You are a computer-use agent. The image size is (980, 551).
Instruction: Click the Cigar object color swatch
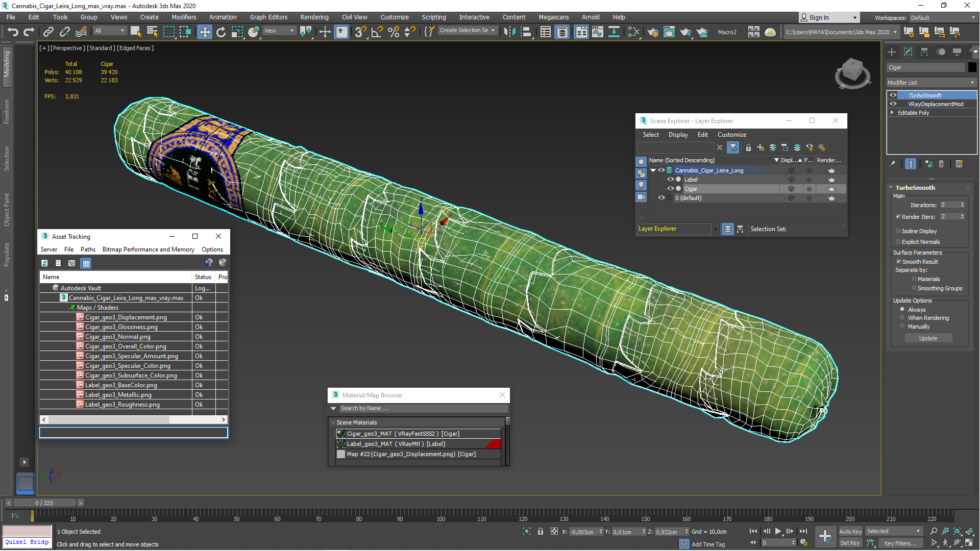point(972,67)
